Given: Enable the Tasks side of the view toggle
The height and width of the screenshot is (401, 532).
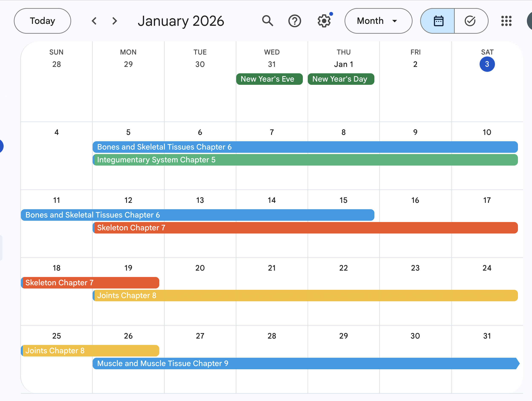Looking at the screenshot, I should 470,21.
